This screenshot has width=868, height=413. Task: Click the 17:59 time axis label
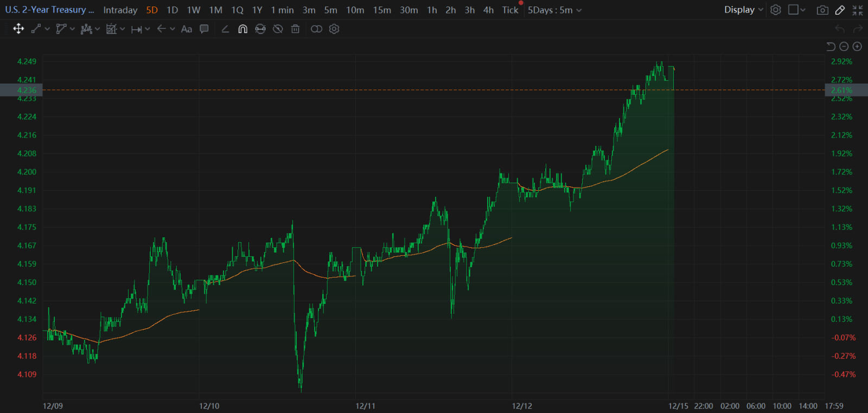(834, 406)
